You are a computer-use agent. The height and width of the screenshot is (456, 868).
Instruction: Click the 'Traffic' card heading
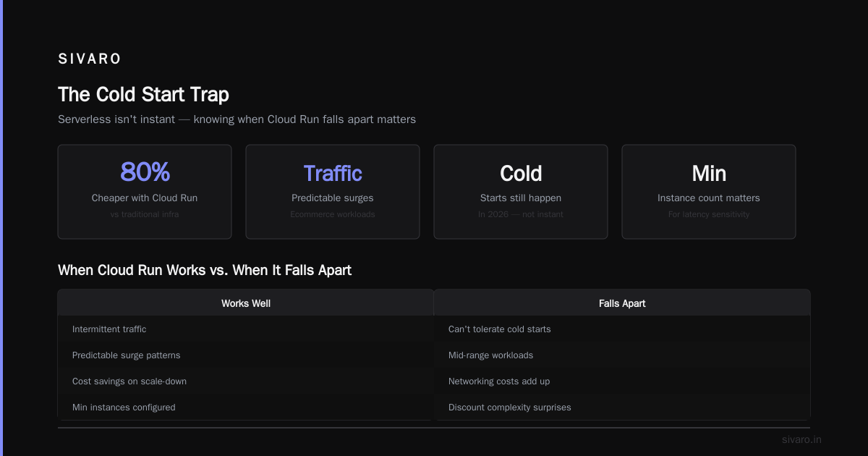pyautogui.click(x=333, y=173)
